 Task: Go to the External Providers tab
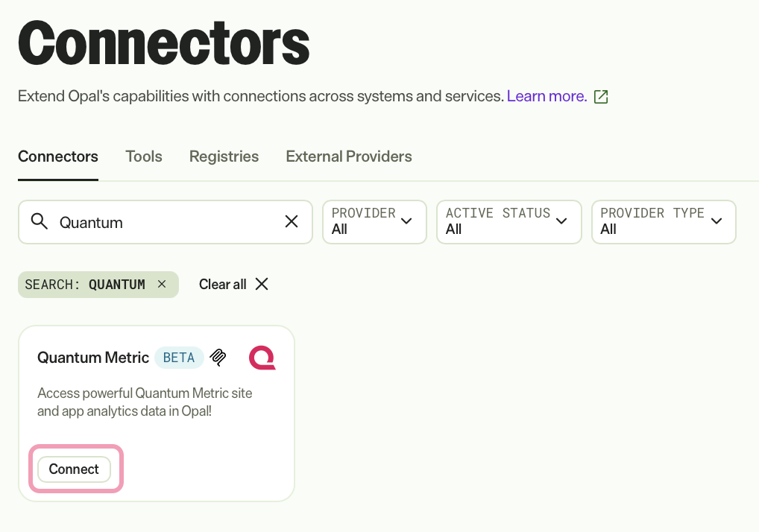(349, 156)
